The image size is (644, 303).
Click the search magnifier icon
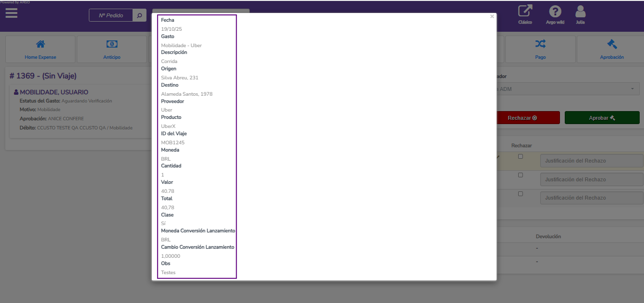(x=139, y=15)
